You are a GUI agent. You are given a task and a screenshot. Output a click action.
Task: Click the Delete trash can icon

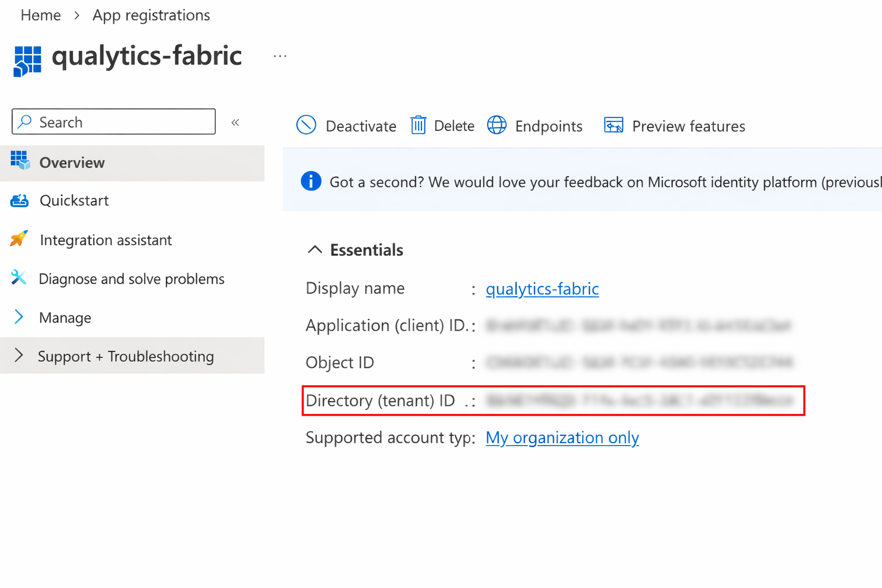tap(418, 125)
